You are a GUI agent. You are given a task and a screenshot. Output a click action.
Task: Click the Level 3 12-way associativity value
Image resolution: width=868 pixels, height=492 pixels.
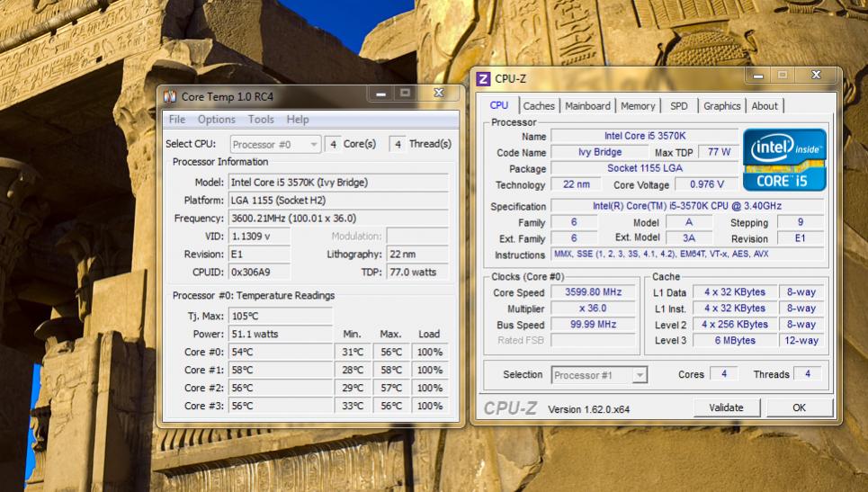pos(801,340)
